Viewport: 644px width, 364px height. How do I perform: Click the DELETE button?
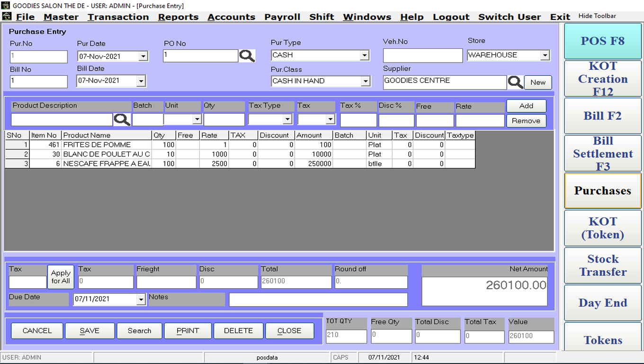pyautogui.click(x=238, y=331)
